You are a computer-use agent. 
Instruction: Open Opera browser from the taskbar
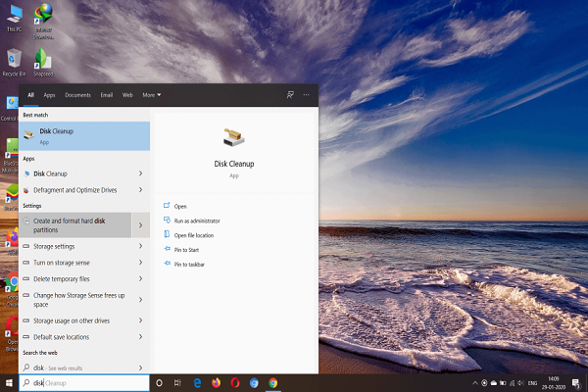click(x=235, y=382)
